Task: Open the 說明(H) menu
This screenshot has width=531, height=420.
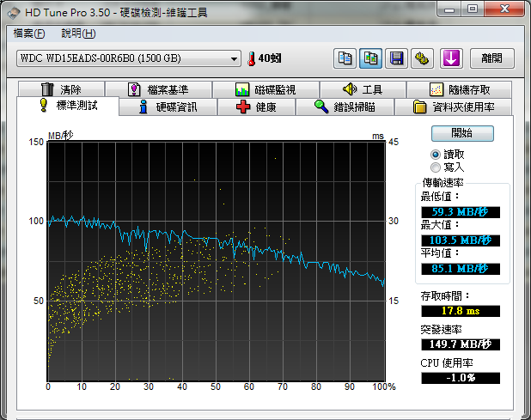Action: pyautogui.click(x=78, y=33)
